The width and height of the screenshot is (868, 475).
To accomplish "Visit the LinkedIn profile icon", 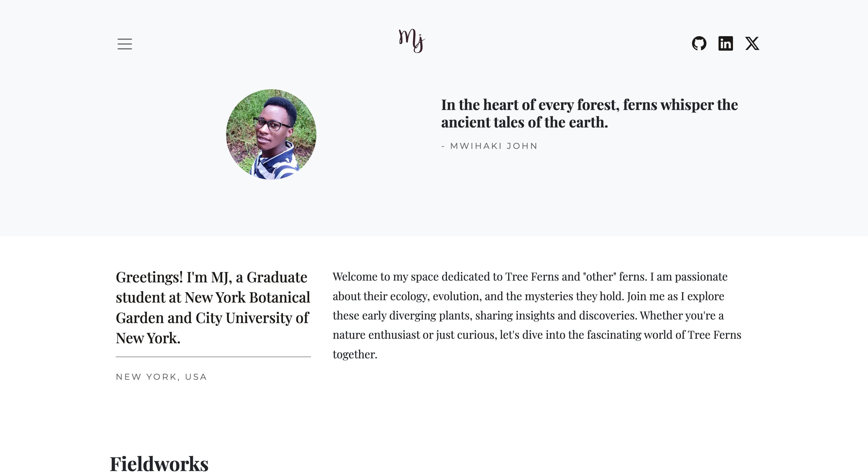I will (725, 43).
